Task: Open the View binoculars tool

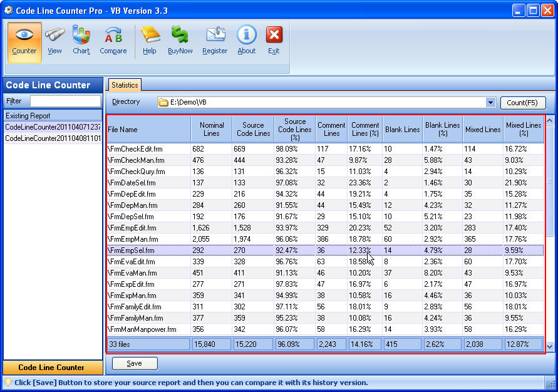Action: [x=54, y=42]
